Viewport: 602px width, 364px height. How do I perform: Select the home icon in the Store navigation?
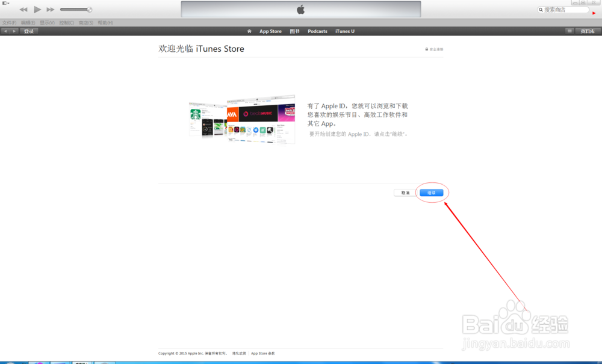click(x=249, y=31)
